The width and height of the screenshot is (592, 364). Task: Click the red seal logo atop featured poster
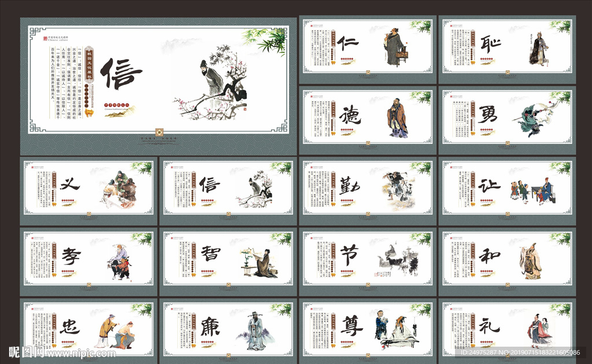pyautogui.click(x=45, y=39)
